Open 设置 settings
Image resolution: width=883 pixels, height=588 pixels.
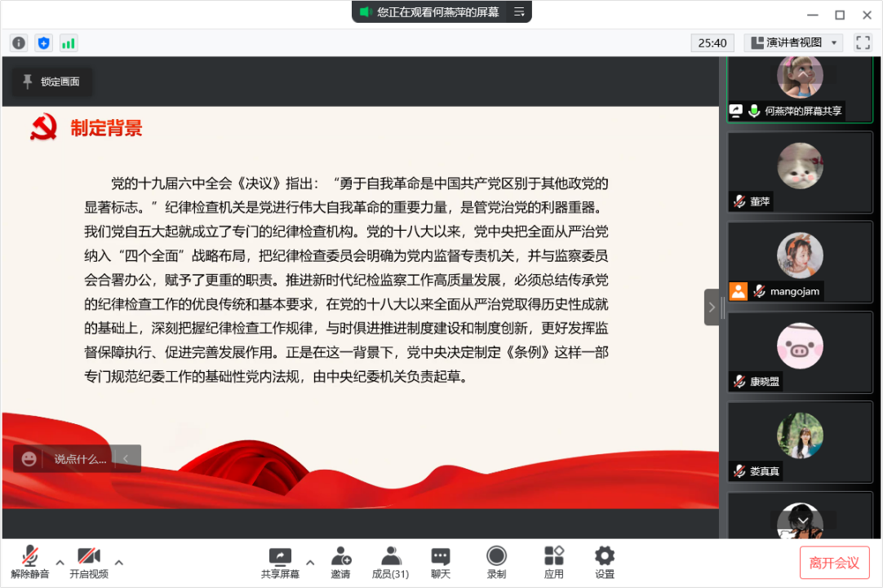tap(605, 562)
